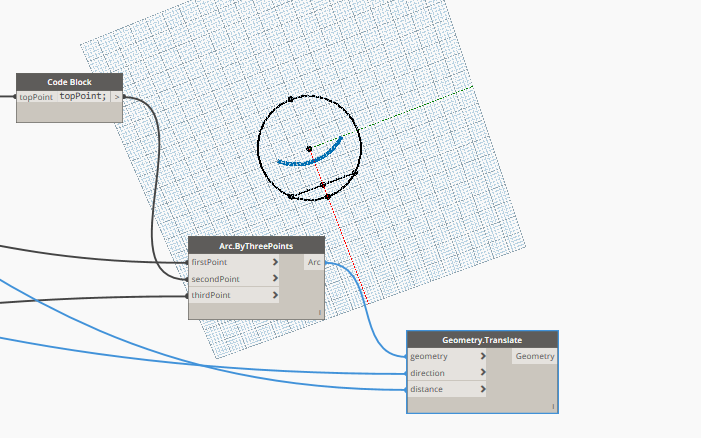Click the Arc.ByThreePoints node title
Image resolution: width=701 pixels, height=438 pixels.
click(x=256, y=246)
